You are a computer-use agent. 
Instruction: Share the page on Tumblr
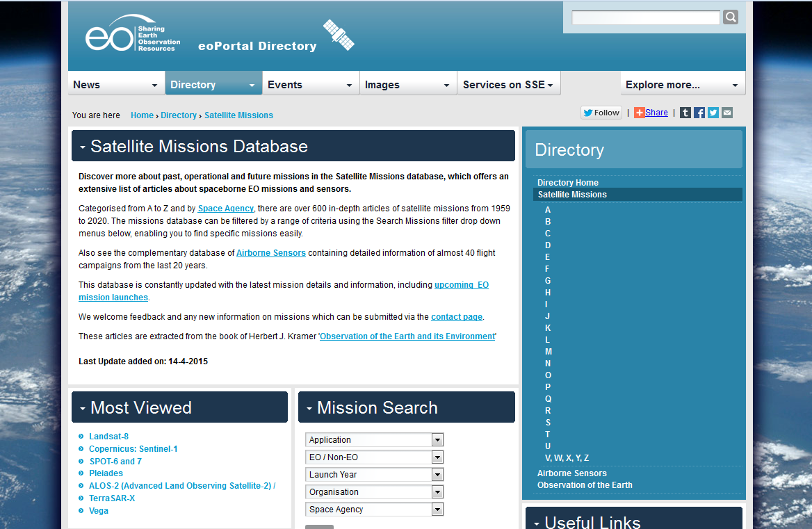(685, 112)
